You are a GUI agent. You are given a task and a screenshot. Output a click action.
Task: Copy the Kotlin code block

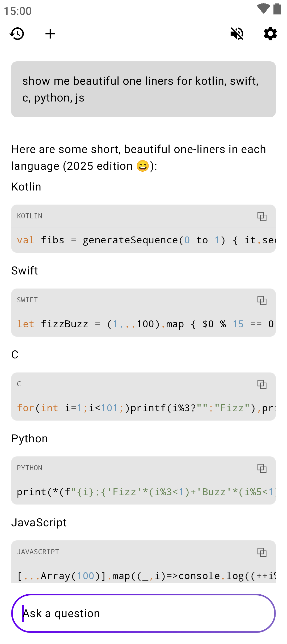click(262, 216)
